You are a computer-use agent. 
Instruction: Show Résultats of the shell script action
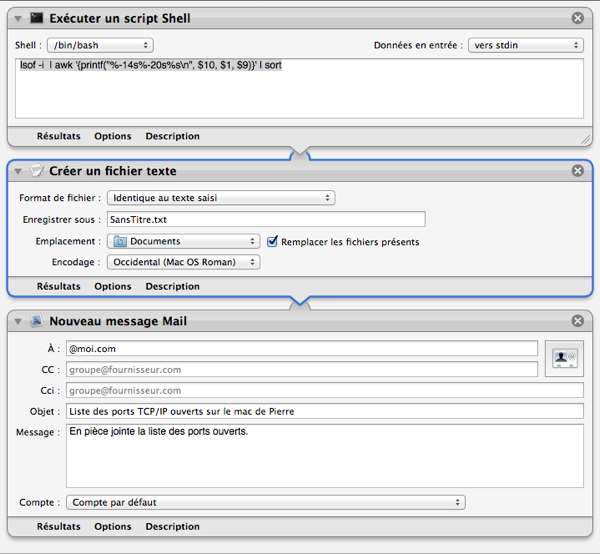coord(59,136)
